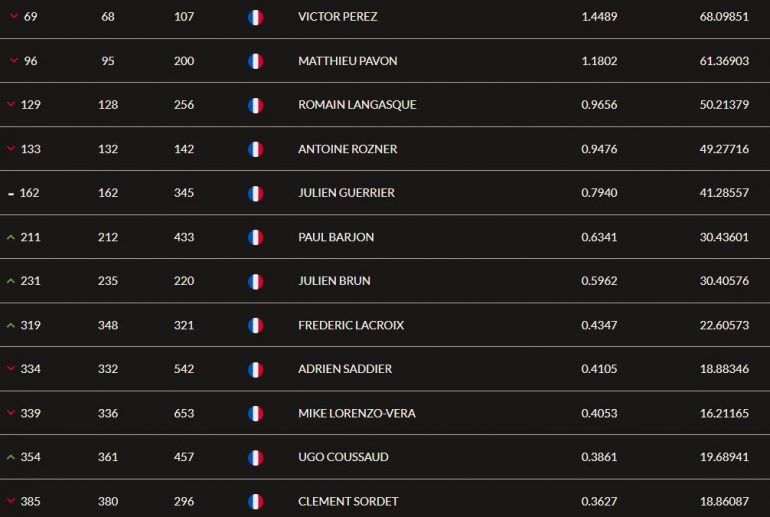Click the Frederic Lacroix name
Viewport: 770px width, 517px height.
point(351,325)
